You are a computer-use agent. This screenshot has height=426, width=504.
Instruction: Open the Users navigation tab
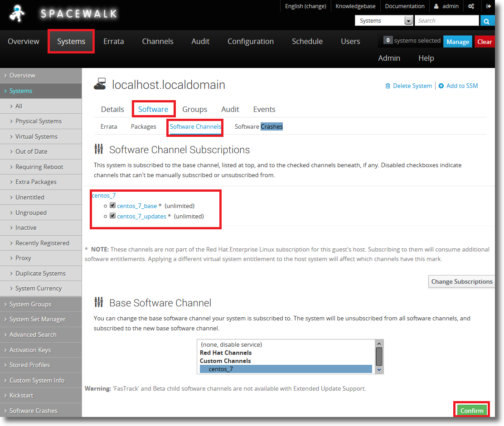350,42
